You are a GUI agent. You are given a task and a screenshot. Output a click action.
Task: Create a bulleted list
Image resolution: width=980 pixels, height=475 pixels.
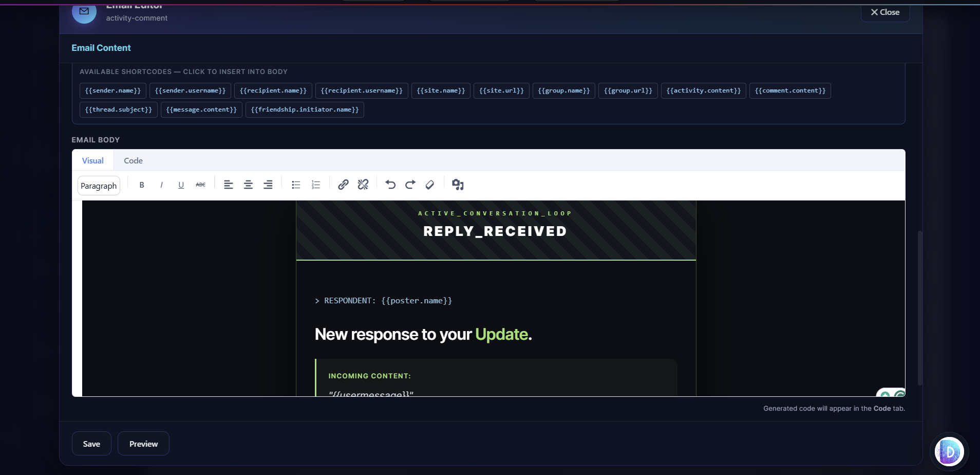(295, 185)
